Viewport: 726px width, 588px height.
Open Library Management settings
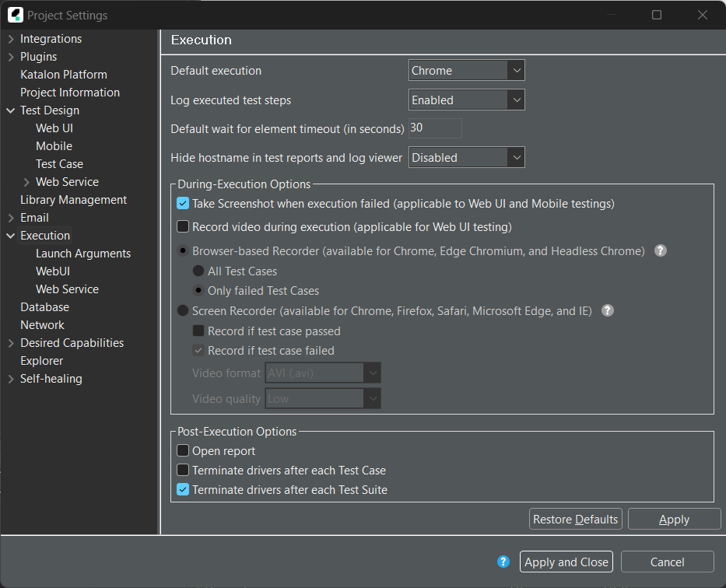[x=73, y=200]
